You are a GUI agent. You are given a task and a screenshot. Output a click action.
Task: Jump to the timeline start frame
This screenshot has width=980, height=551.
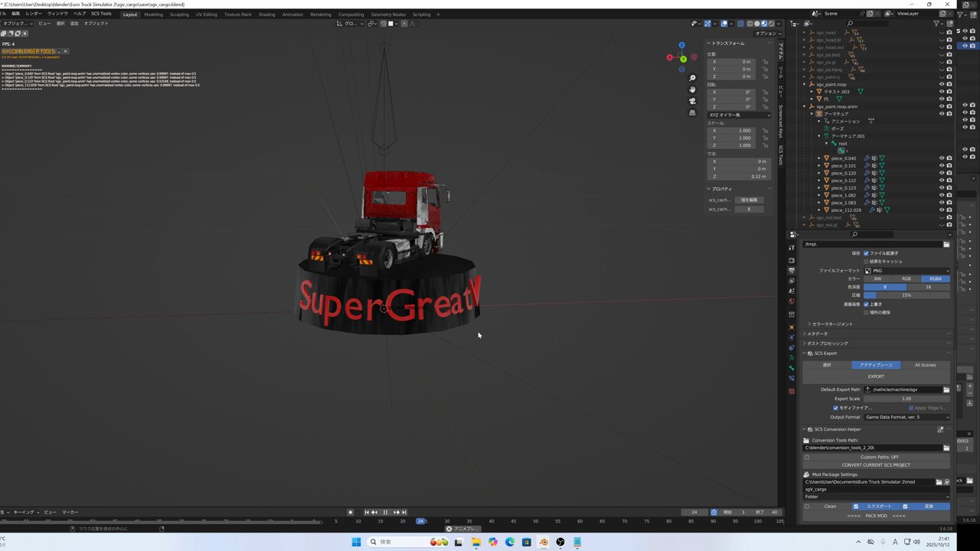tap(367, 512)
